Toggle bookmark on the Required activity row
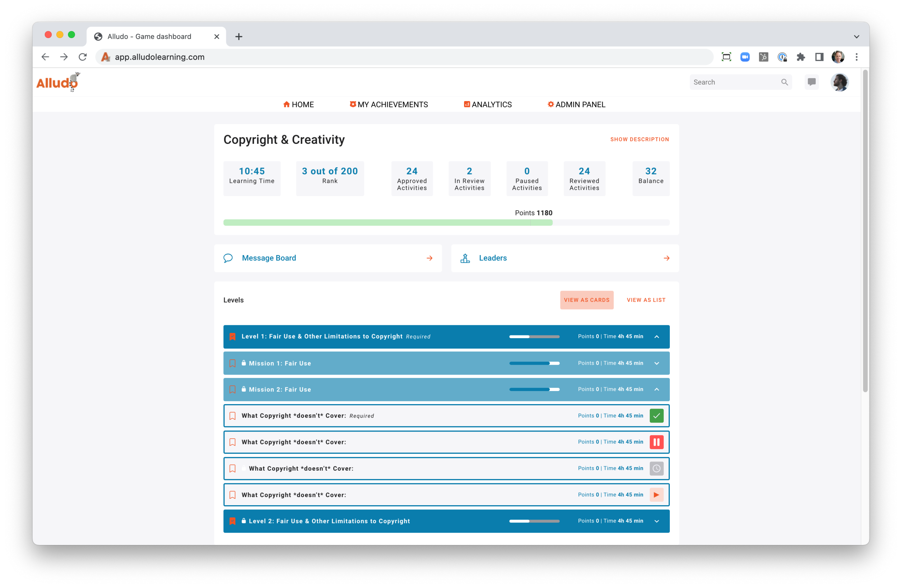 tap(232, 416)
